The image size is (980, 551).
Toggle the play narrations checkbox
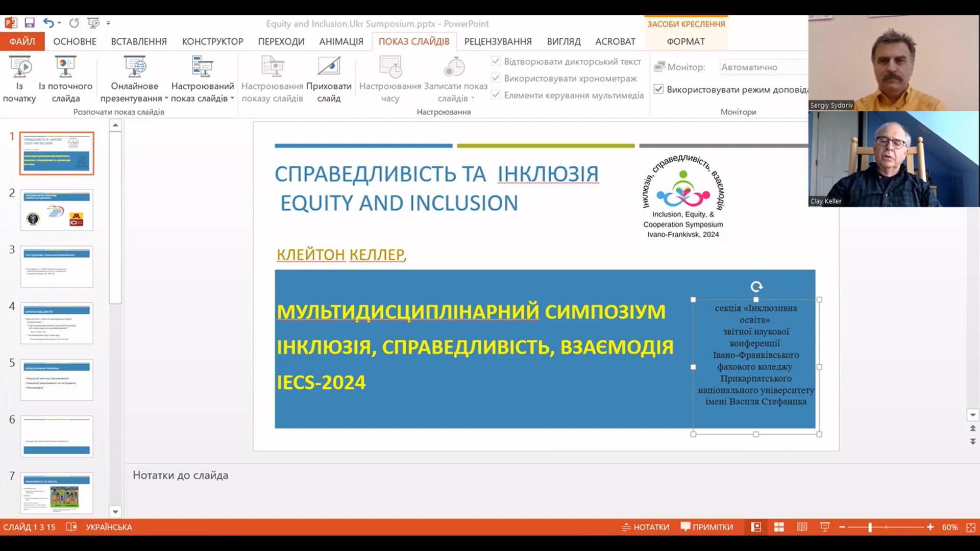[x=496, y=61]
